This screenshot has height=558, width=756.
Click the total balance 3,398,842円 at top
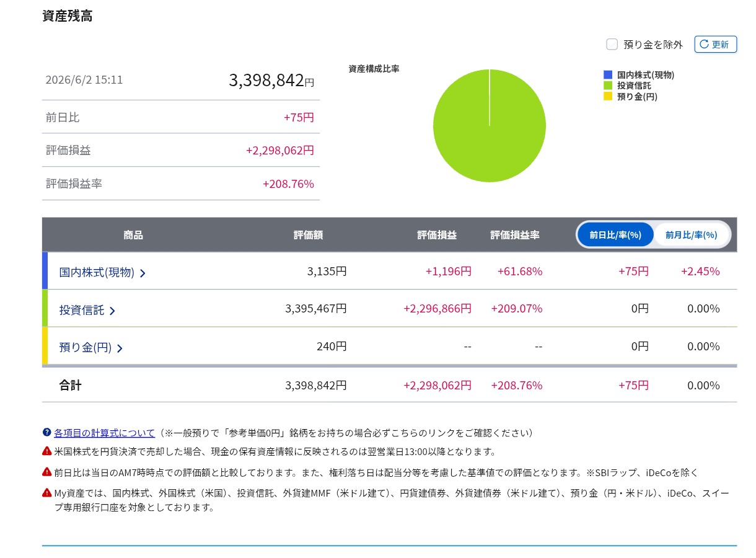tap(271, 80)
